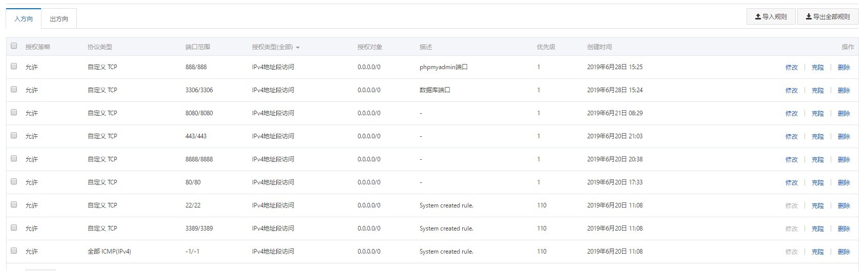This screenshot has width=868, height=271.
Task: Switch to the 入方向 tab
Action: tap(24, 19)
